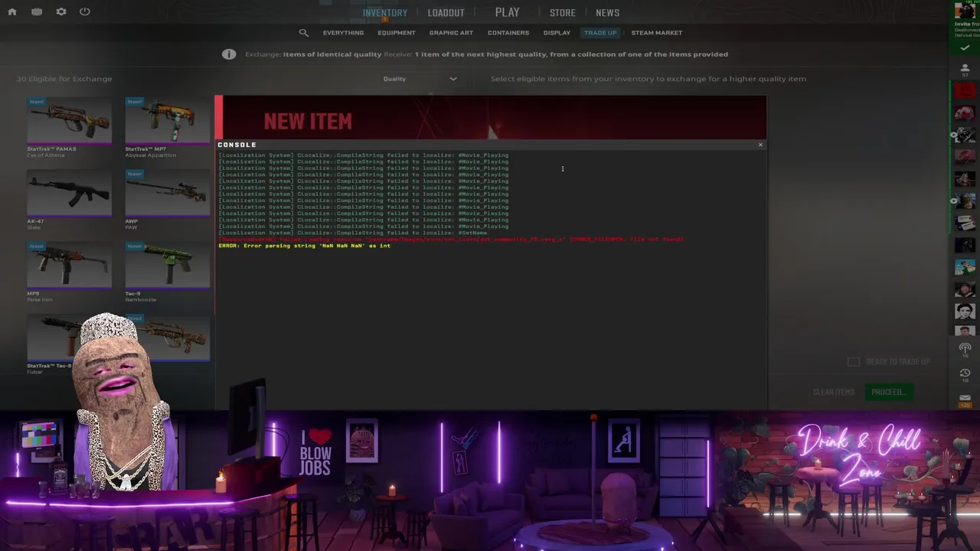980x551 pixels.
Task: Select the Trade Up filter tab
Action: pyautogui.click(x=600, y=33)
